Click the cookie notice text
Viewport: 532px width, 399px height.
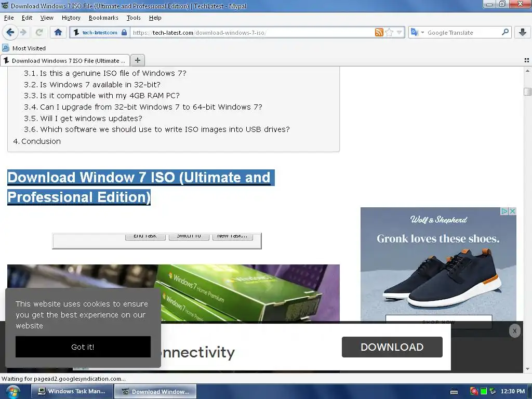[x=82, y=314]
